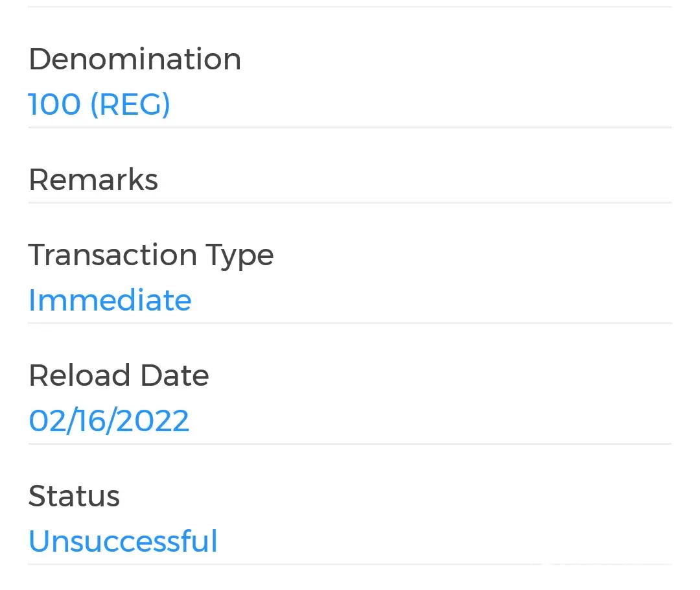700x590 pixels.
Task: Tap the Unsuccessful status value
Action: (x=123, y=541)
